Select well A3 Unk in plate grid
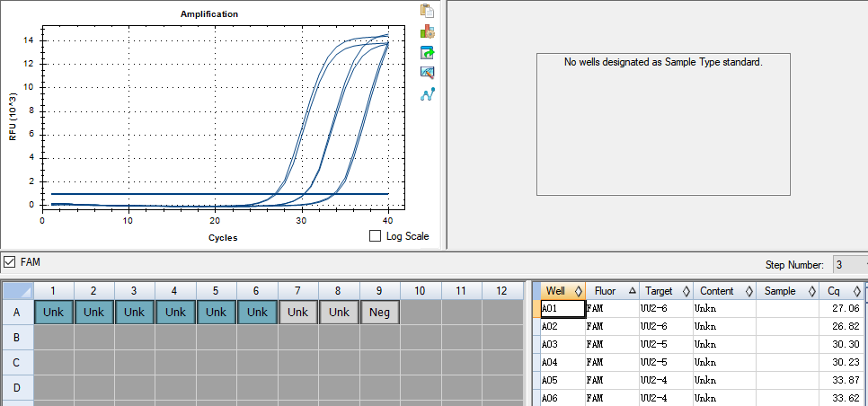868x406 pixels. click(135, 312)
